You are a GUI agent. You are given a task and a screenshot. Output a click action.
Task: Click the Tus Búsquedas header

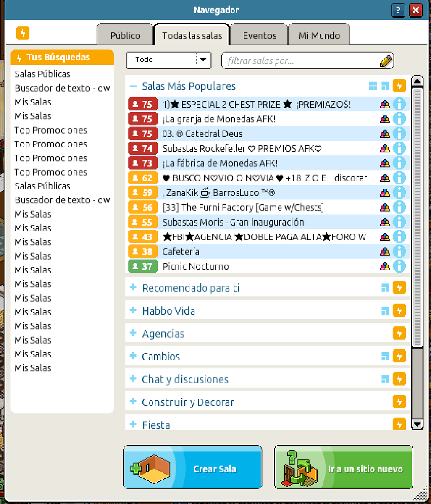click(x=62, y=57)
